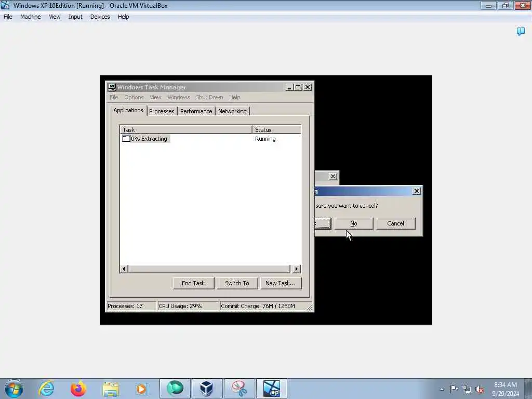Open the VirtualBox Help menu

point(123,17)
